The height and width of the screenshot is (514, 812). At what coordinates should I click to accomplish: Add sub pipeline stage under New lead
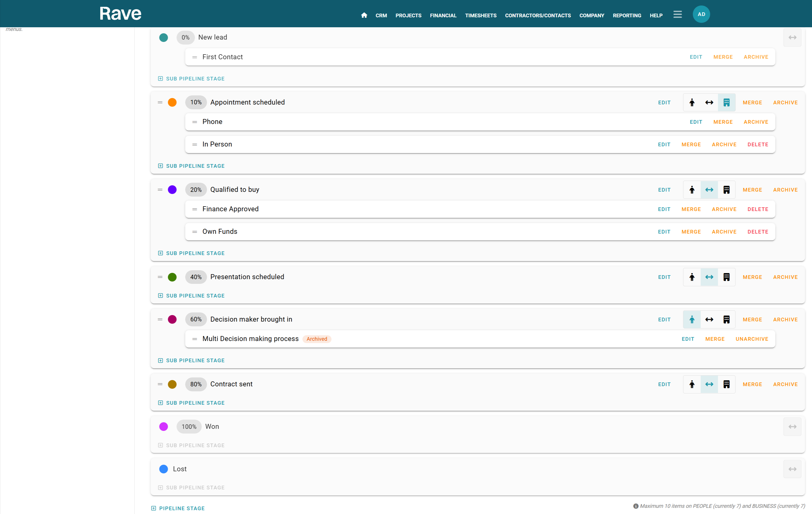point(191,79)
